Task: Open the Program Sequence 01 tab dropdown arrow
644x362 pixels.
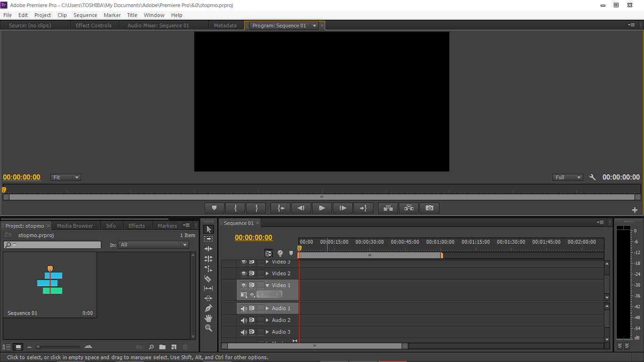Action: pyautogui.click(x=314, y=25)
